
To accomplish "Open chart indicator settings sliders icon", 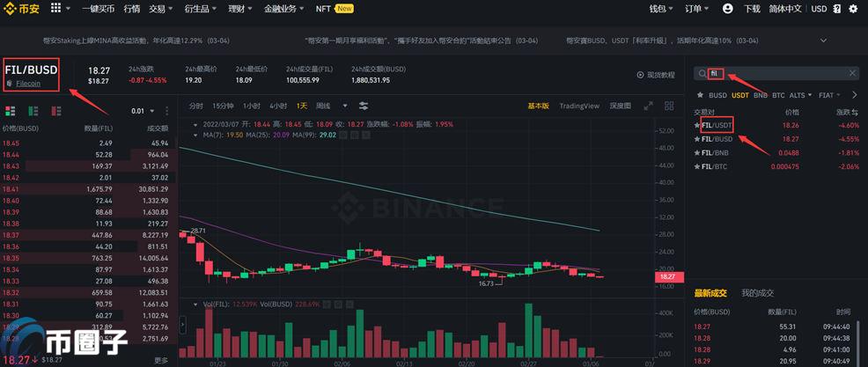I will pyautogui.click(x=364, y=106).
